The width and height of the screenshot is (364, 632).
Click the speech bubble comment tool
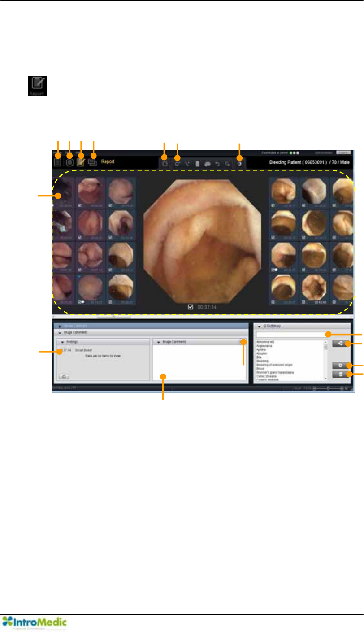pyautogui.click(x=208, y=164)
